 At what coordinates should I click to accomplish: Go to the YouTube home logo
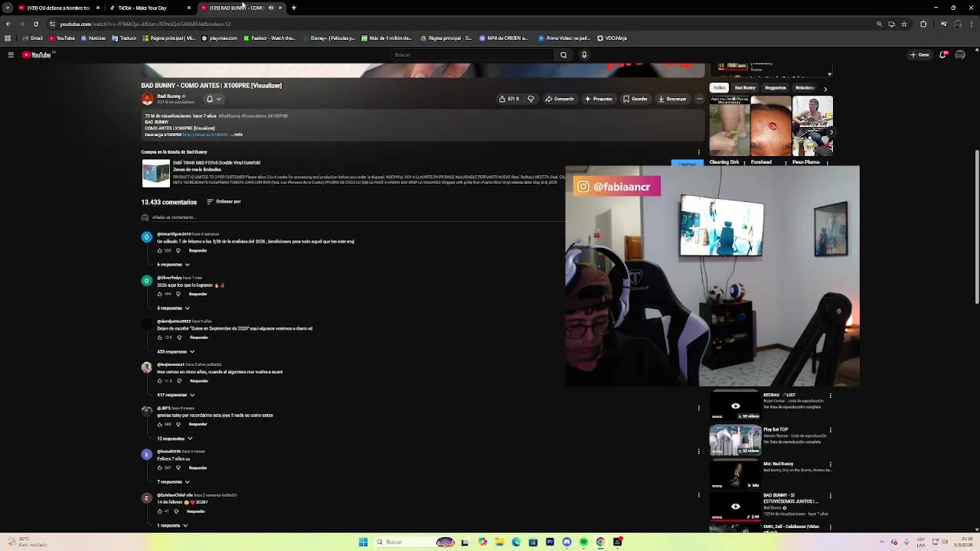pyautogui.click(x=36, y=55)
